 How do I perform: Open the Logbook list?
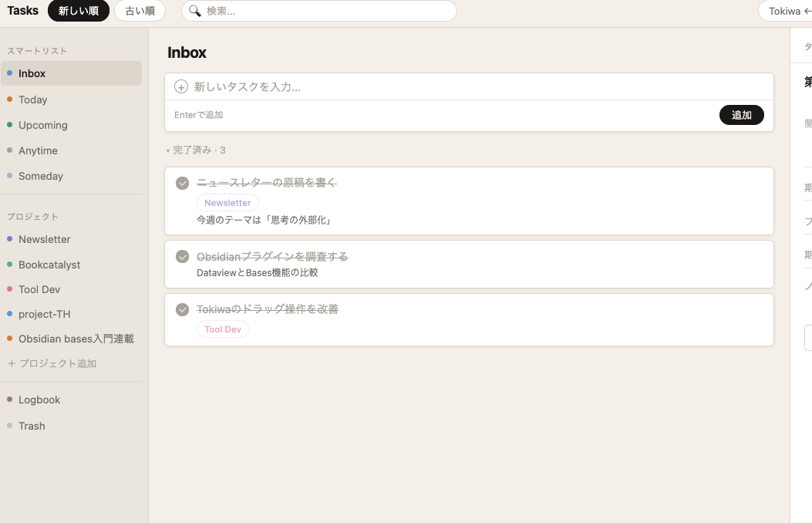(x=72, y=400)
